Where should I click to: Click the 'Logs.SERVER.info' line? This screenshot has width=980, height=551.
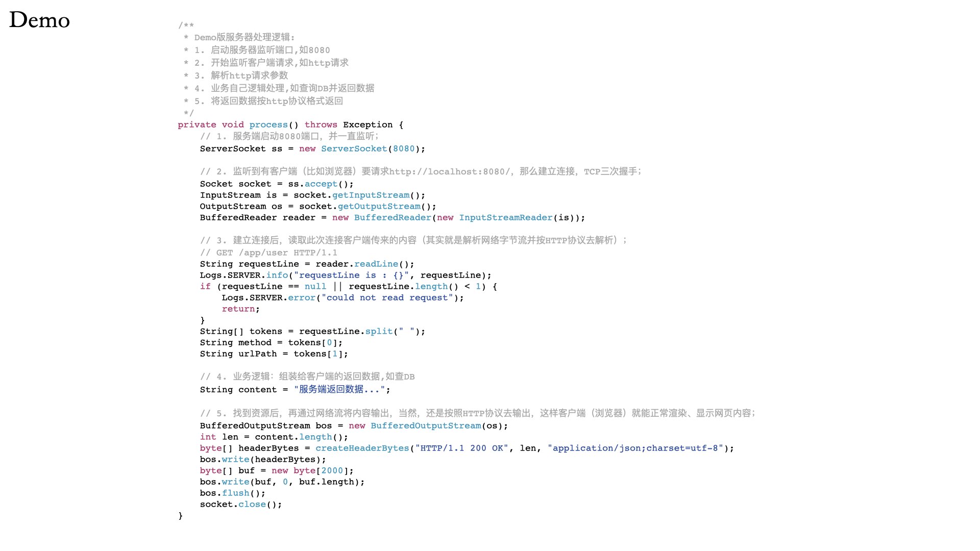346,275
